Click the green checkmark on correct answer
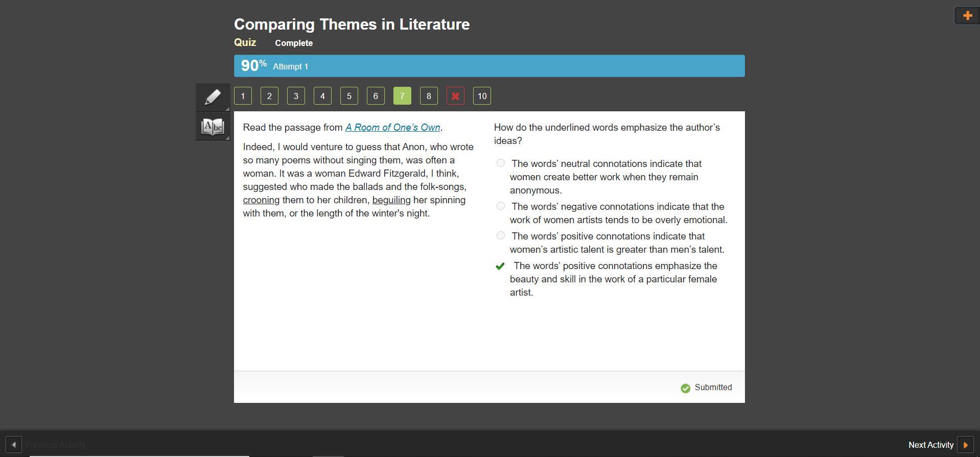This screenshot has height=457, width=980. tap(500, 266)
